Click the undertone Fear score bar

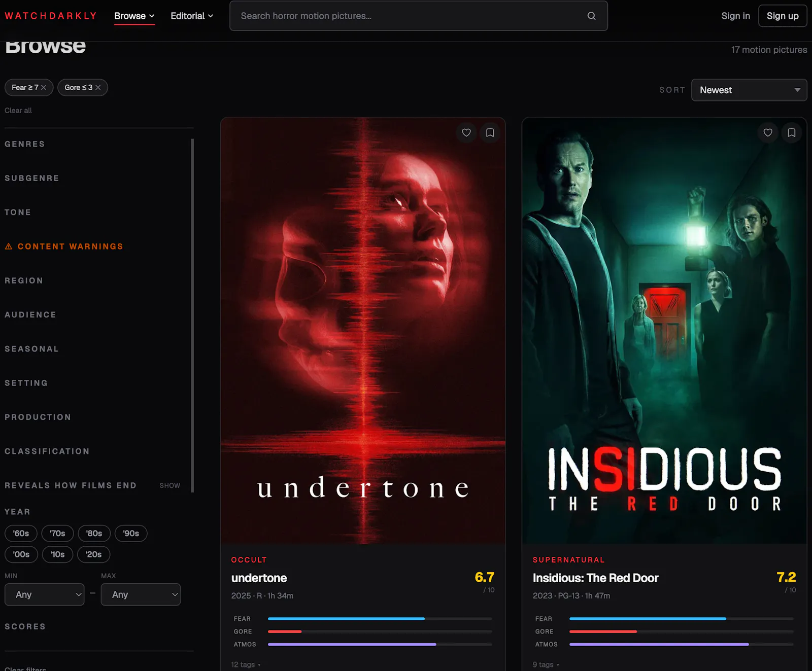(x=380, y=619)
